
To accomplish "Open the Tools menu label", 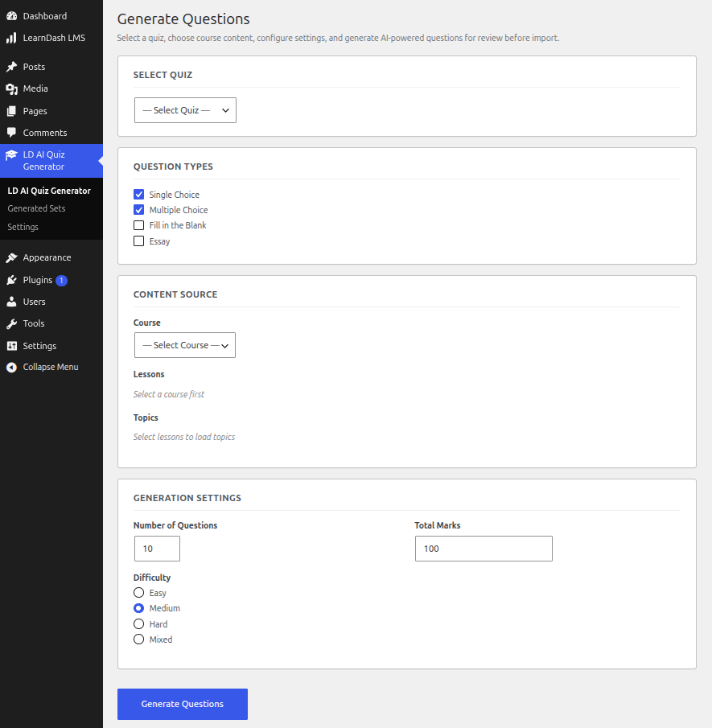I will pos(34,323).
